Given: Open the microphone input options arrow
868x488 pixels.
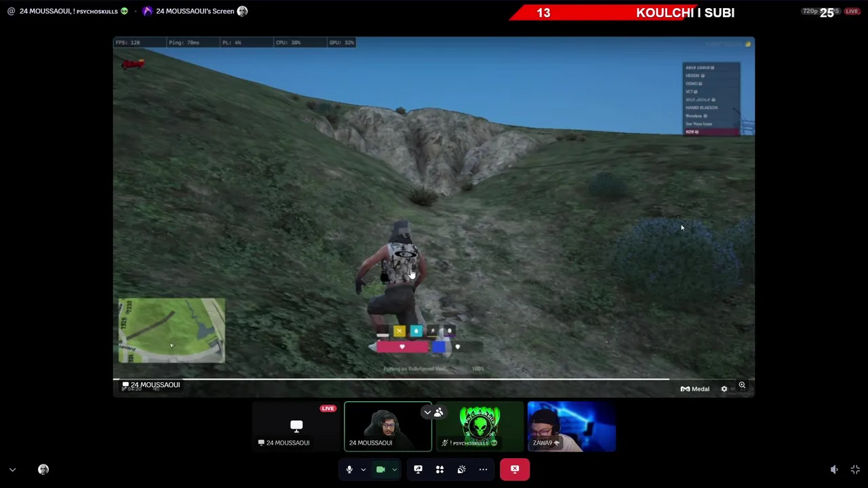Looking at the screenshot, I should click(x=363, y=469).
